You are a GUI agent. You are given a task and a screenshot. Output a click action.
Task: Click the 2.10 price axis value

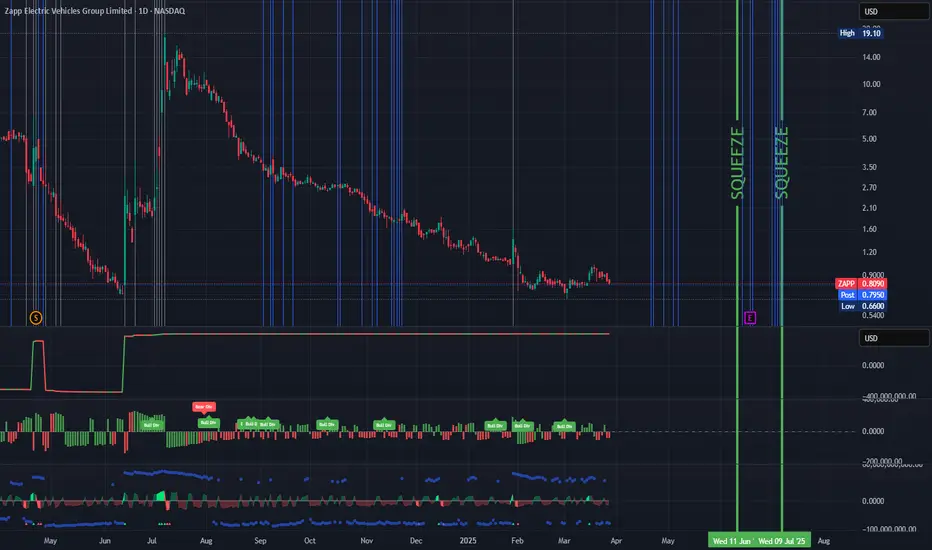point(870,208)
